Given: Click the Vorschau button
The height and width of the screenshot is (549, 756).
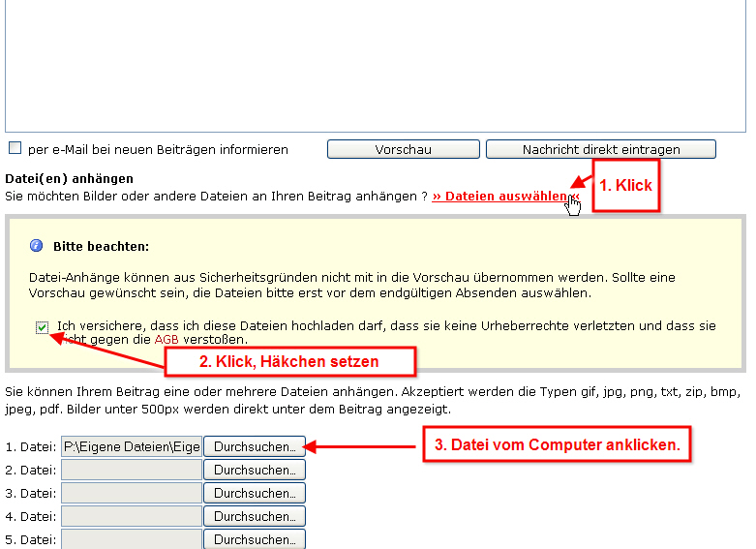Looking at the screenshot, I should 403,149.
